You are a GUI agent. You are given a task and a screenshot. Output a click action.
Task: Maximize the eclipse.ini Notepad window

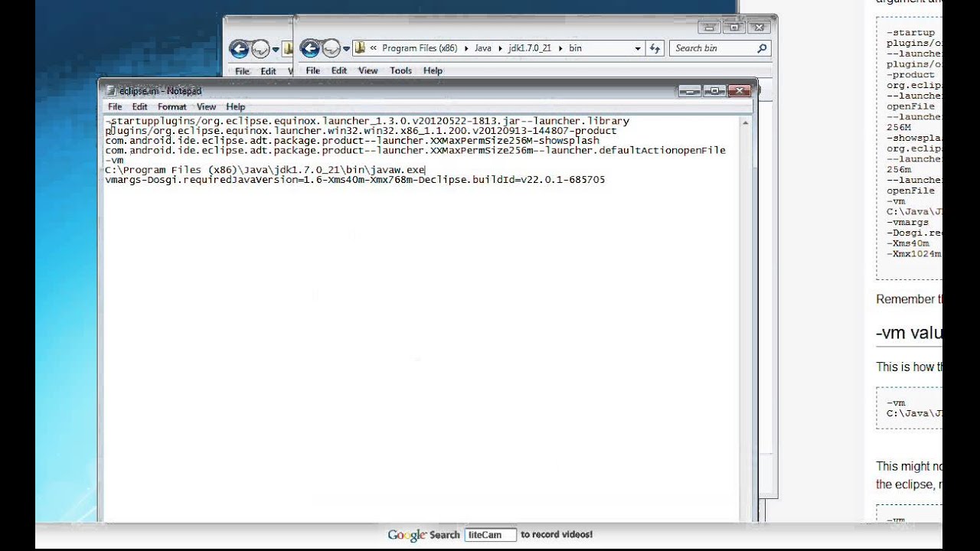pyautogui.click(x=714, y=90)
